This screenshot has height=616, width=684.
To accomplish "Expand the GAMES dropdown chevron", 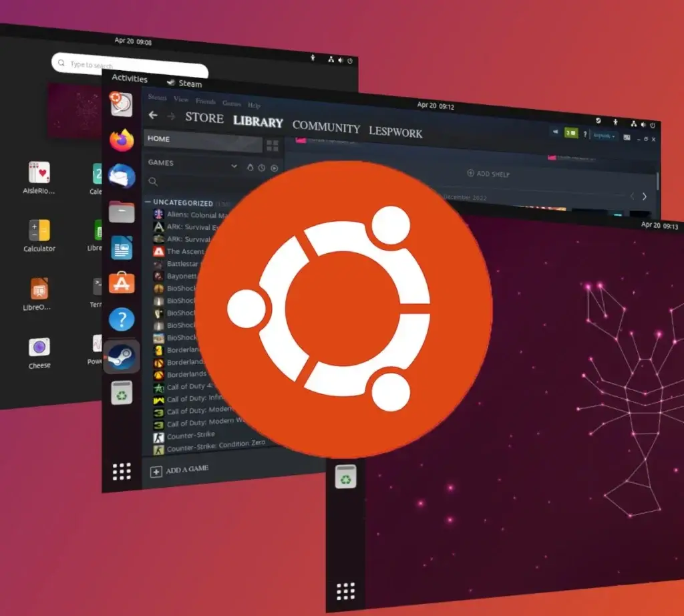I will click(234, 166).
